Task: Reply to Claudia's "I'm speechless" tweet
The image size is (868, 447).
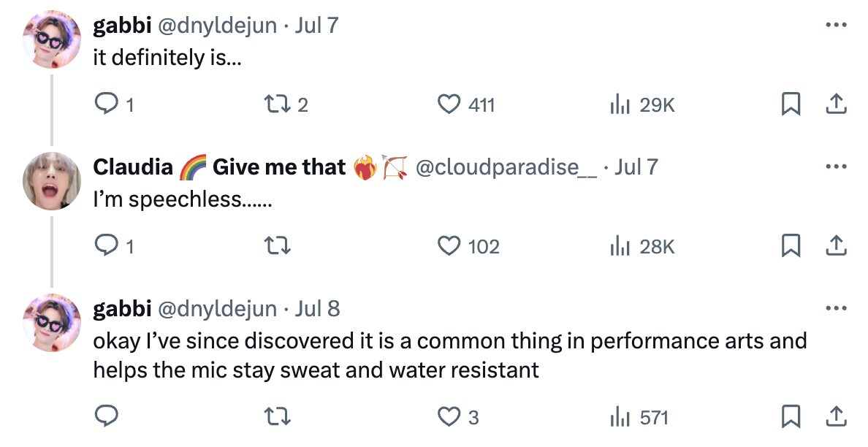Action: pyautogui.click(x=107, y=247)
